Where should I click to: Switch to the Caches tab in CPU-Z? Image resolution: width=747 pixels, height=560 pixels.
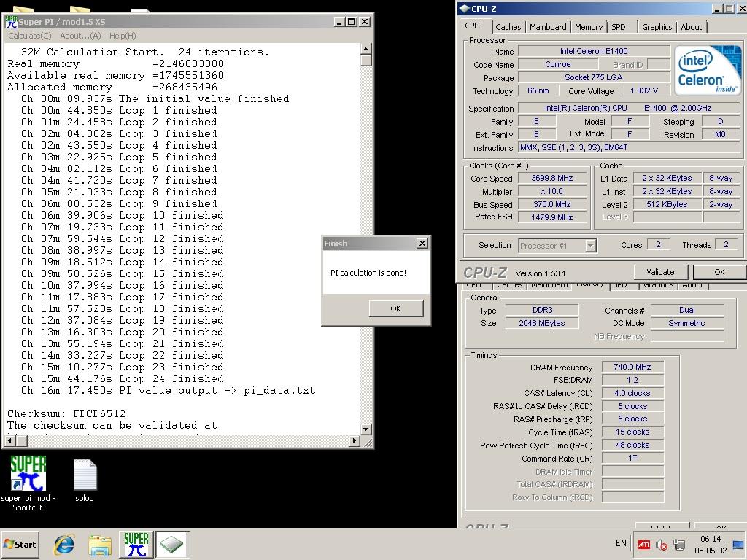[x=508, y=27]
